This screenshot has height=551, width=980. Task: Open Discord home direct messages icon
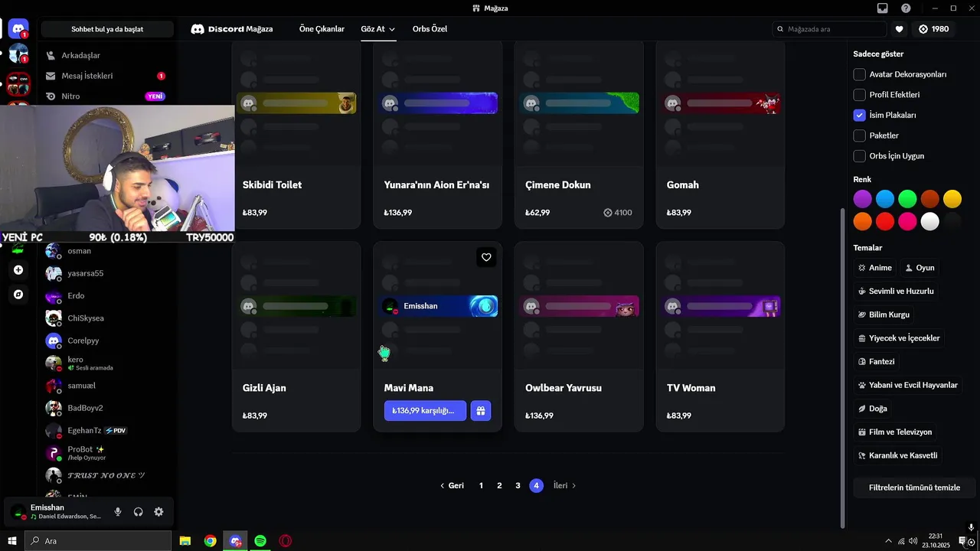(18, 29)
